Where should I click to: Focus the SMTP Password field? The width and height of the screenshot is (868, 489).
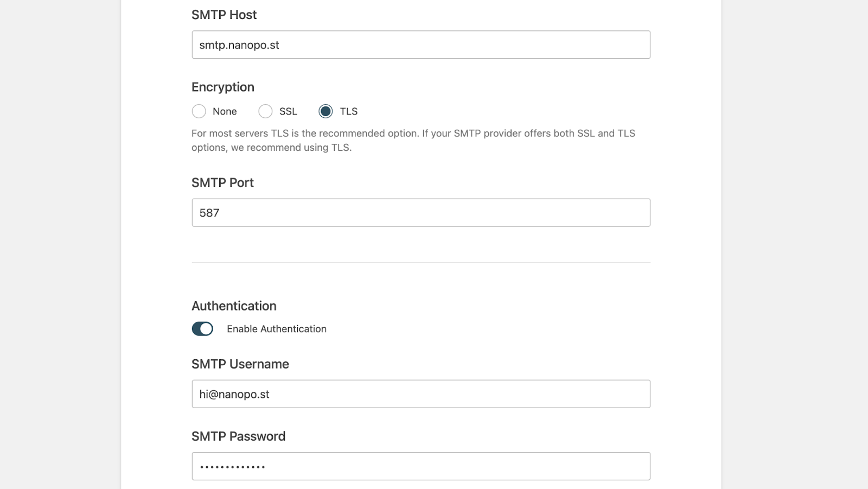coord(421,466)
